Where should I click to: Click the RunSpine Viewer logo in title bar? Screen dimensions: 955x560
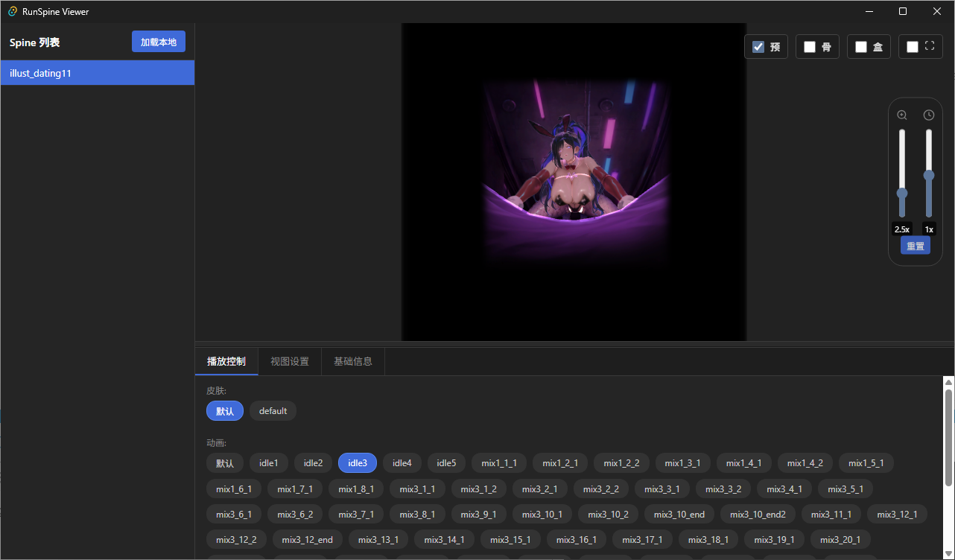(13, 11)
